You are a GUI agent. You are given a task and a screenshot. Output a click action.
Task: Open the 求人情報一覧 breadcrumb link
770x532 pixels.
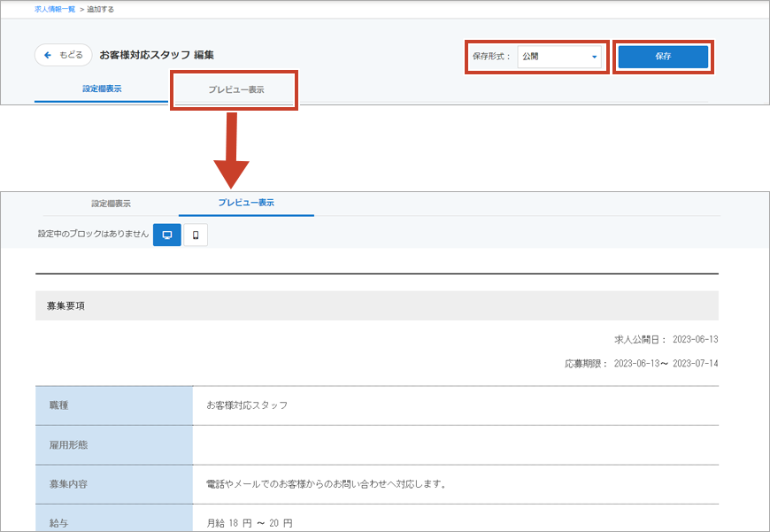53,9
